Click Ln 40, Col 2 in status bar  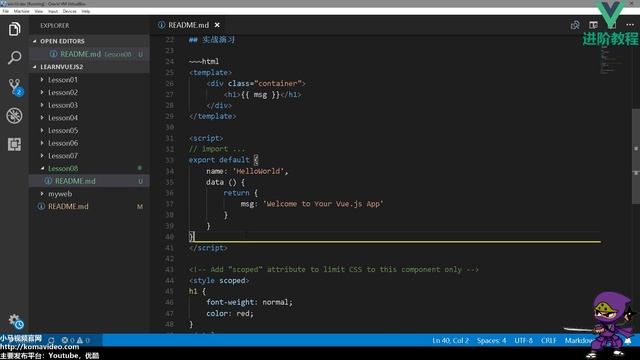[x=450, y=340]
